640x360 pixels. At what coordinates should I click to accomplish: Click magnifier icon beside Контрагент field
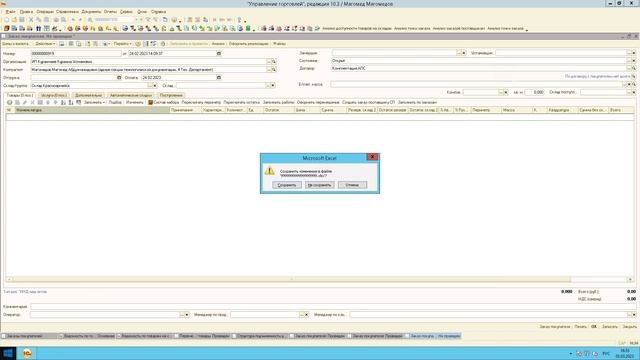274,70
